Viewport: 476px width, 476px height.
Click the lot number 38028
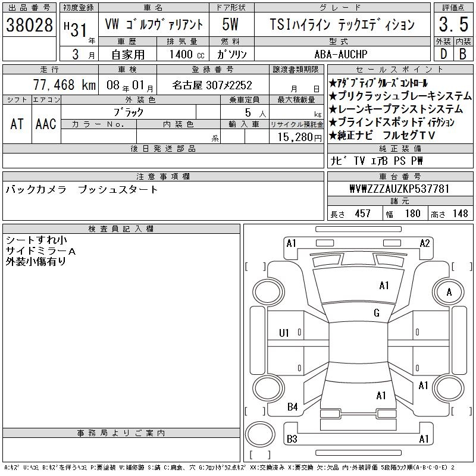(x=29, y=25)
